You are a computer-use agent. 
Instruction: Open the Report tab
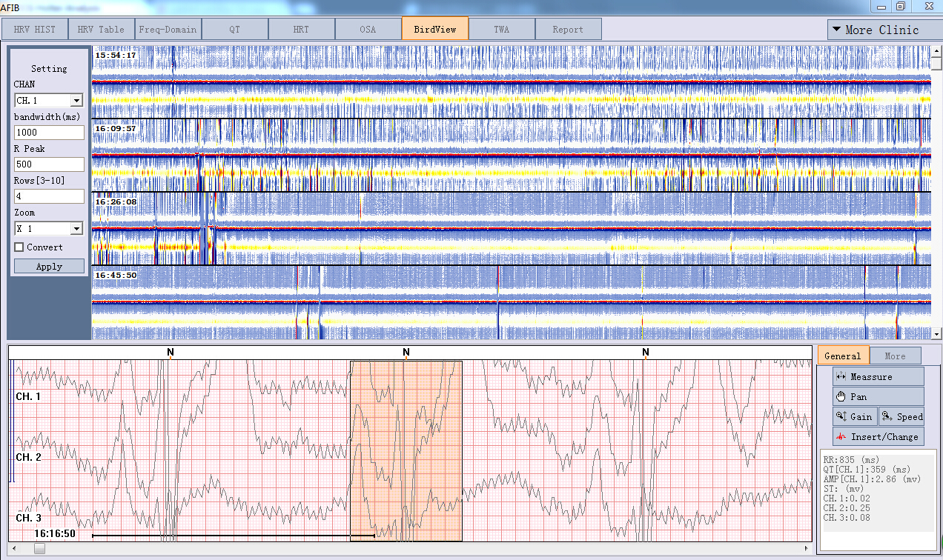tap(569, 30)
